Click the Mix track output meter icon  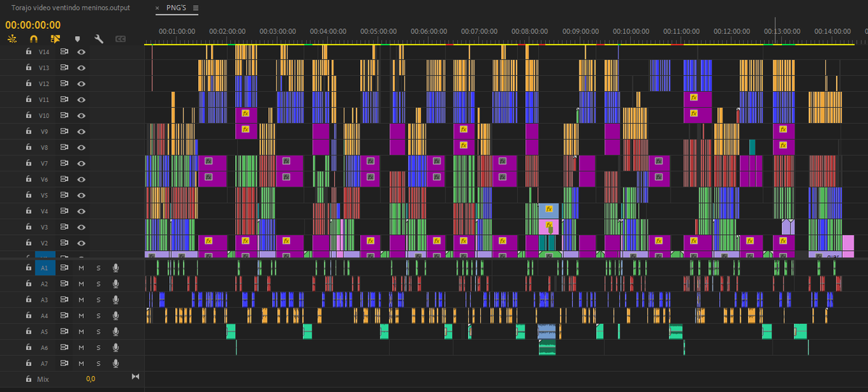(135, 377)
